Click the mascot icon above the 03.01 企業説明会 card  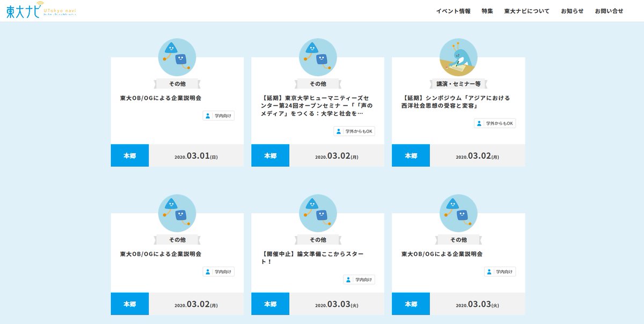pos(177,57)
